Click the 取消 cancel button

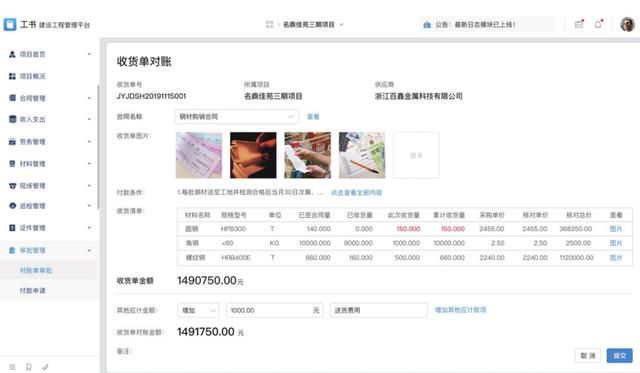[588, 356]
